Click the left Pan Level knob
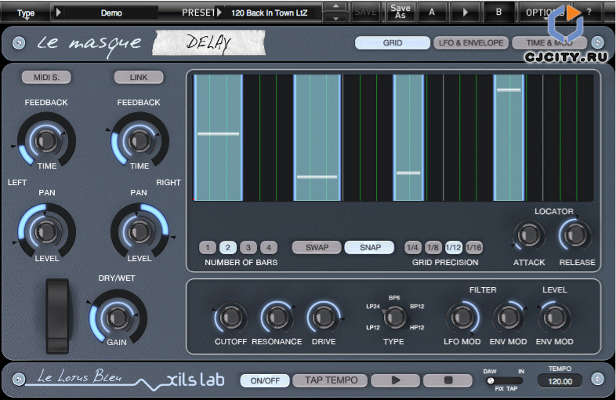This screenshot has width=616, height=400. point(46,231)
